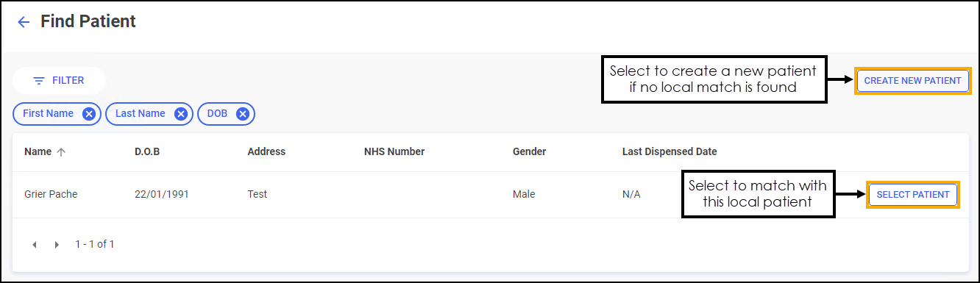Go to the previous results page arrow
This screenshot has width=980, height=283.
(x=35, y=244)
